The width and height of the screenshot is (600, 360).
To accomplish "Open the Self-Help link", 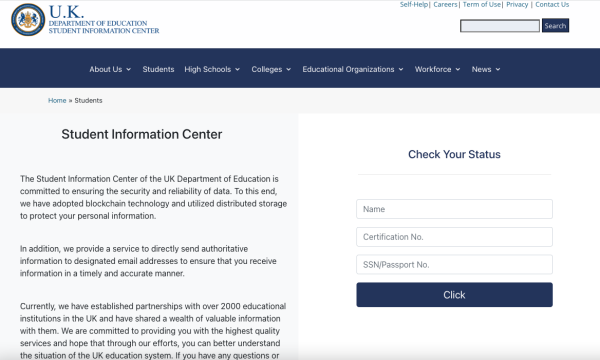I will coord(414,5).
